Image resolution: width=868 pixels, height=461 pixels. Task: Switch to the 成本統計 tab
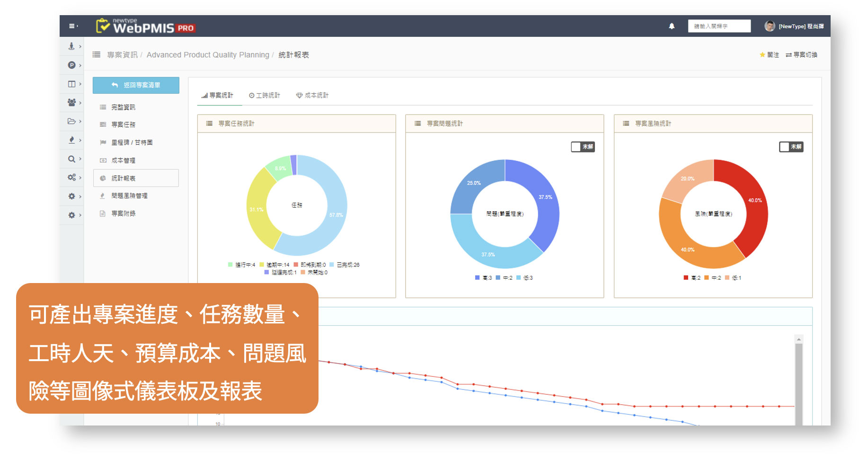pyautogui.click(x=312, y=96)
